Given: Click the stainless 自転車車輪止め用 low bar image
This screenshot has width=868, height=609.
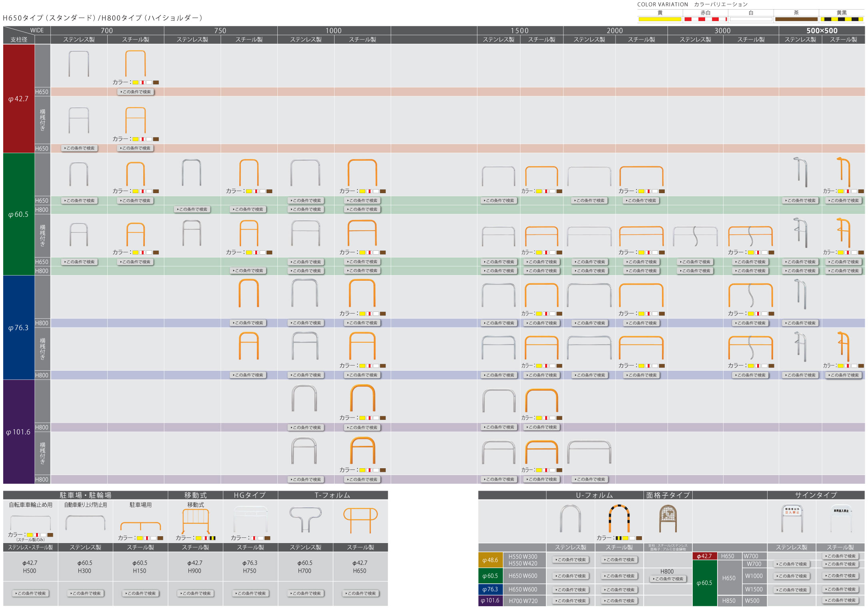Looking at the screenshot, I should pos(30,523).
